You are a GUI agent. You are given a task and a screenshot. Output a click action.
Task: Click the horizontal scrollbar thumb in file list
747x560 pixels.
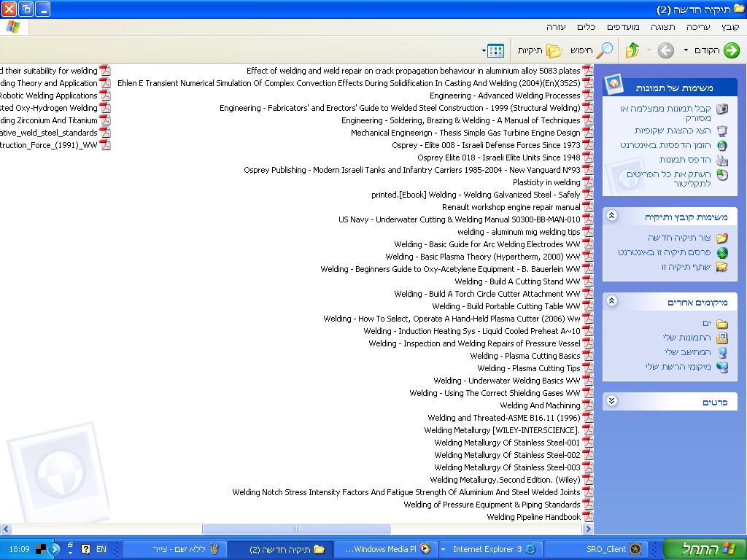296,529
